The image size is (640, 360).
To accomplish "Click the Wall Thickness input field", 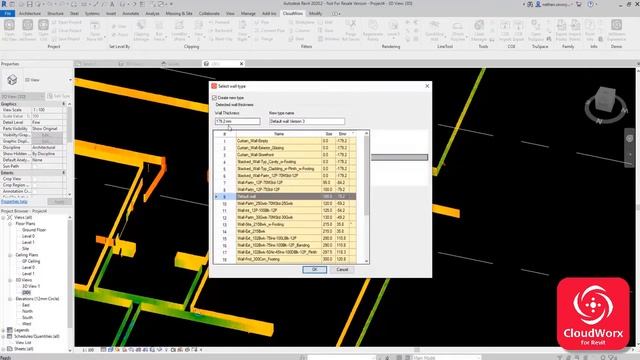I will (x=237, y=121).
